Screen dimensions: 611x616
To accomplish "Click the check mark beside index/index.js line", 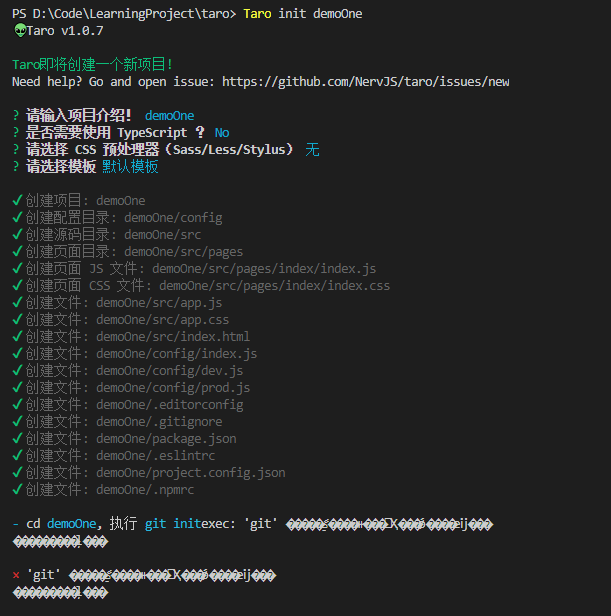I will click(17, 268).
